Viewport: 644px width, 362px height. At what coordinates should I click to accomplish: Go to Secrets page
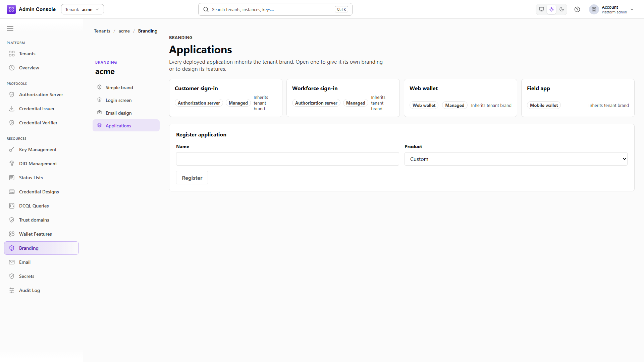point(42,276)
